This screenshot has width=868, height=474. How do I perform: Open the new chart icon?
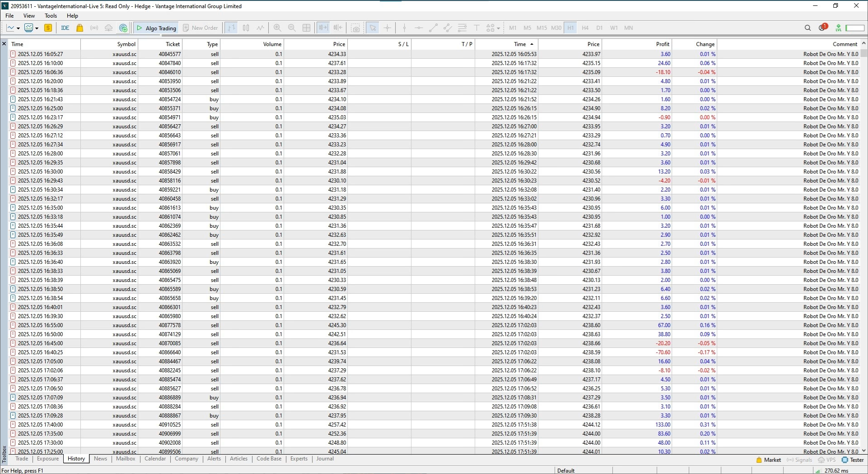[10, 28]
